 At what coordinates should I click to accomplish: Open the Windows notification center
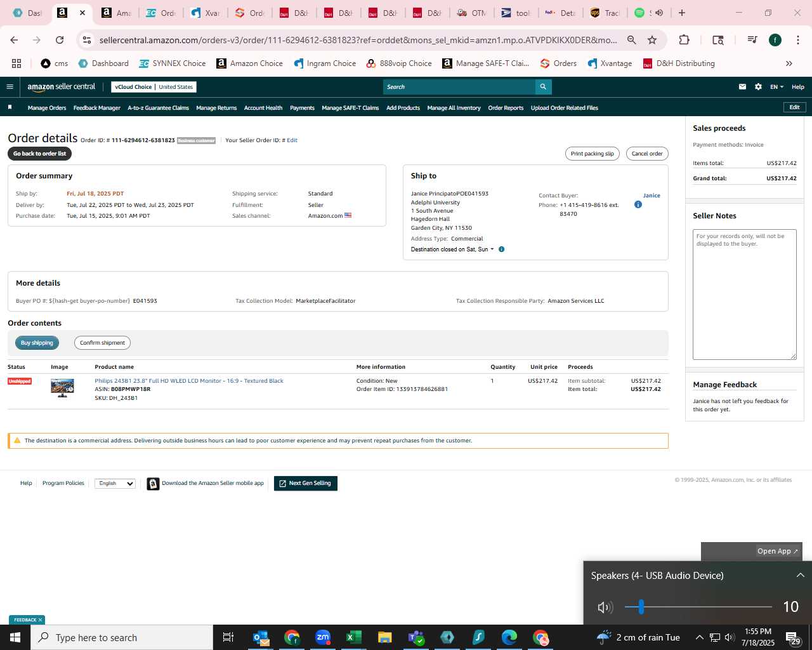point(794,637)
